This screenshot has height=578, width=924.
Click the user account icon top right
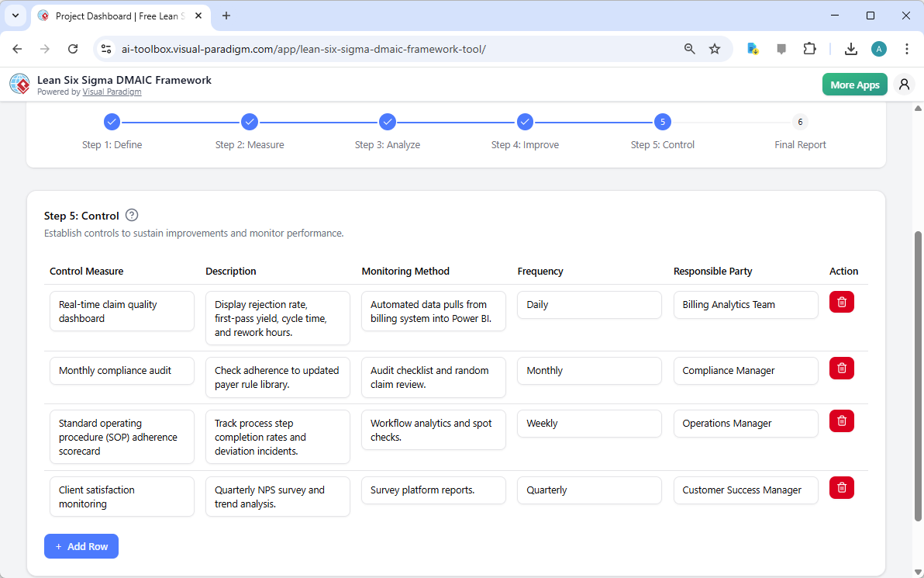904,84
